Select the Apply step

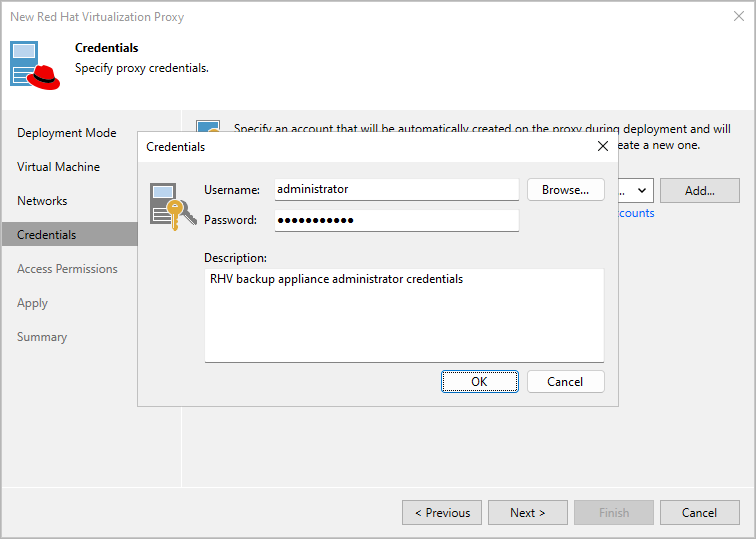coord(32,303)
